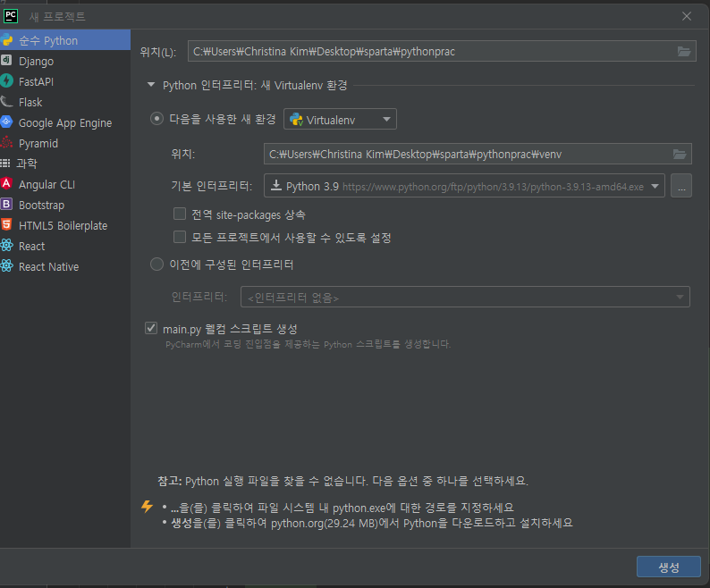Screen dimensions: 710x588
Task: Click the Angular CLI red icon
Action: click(x=6, y=183)
